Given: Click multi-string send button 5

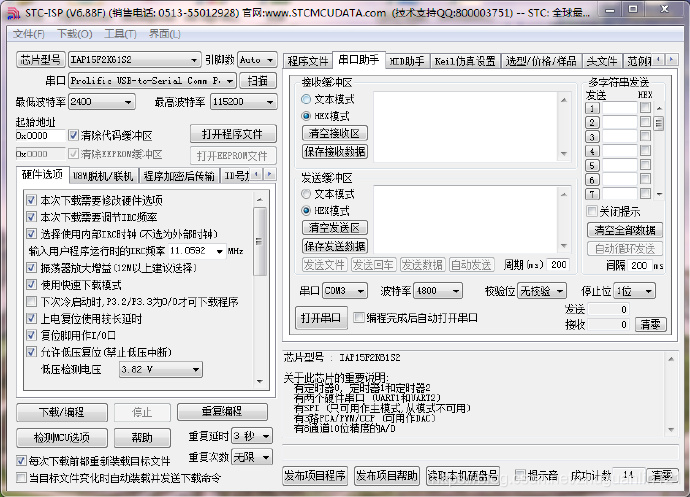Looking at the screenshot, I should 592,166.
